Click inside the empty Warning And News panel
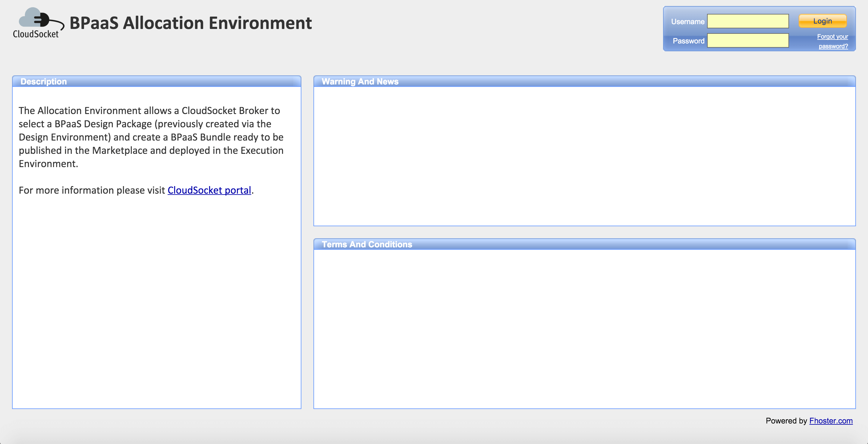Image resolution: width=868 pixels, height=444 pixels. (585, 155)
